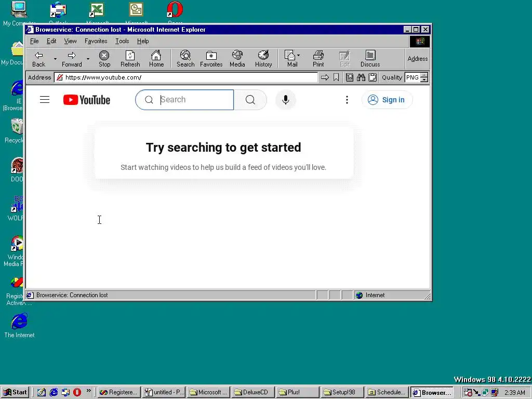Open the YouTube hamburger guide menu
The width and height of the screenshot is (532, 399).
click(45, 100)
